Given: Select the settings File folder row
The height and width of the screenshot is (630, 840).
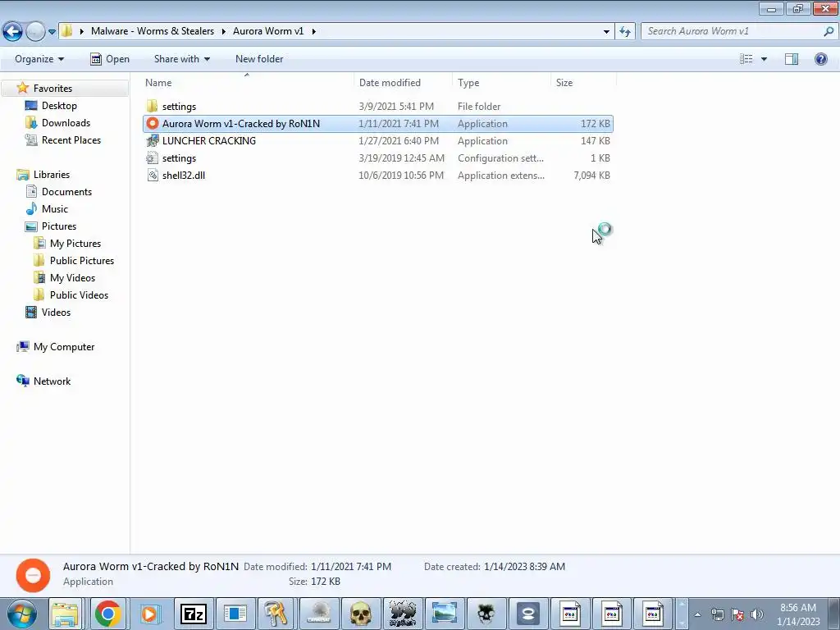Looking at the screenshot, I should [377, 107].
